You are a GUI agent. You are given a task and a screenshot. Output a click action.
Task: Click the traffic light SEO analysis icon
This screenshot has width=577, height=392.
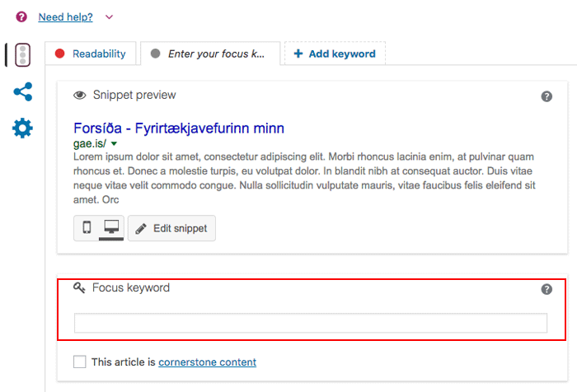pos(22,54)
